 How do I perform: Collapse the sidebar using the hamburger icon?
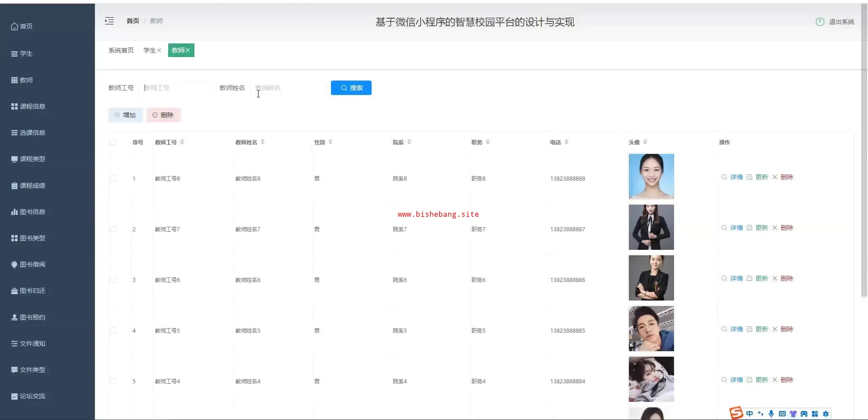pyautogui.click(x=109, y=21)
